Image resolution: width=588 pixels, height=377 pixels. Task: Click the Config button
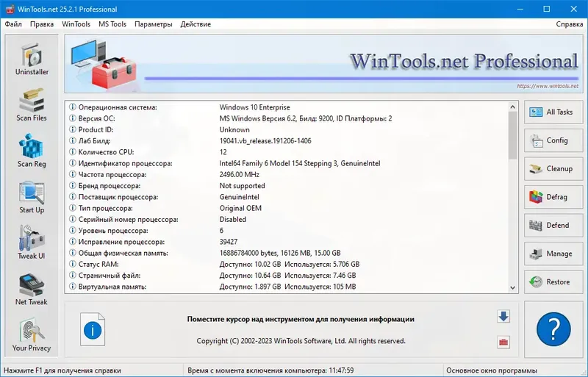pos(553,140)
